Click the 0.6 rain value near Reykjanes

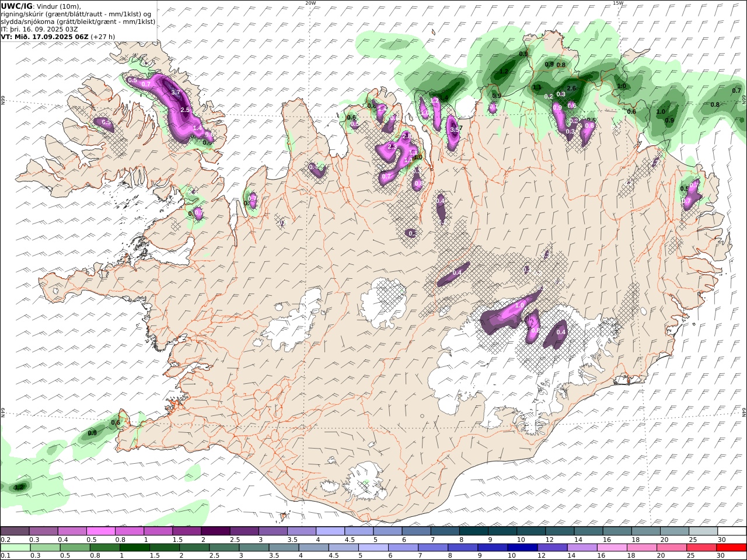[116, 423]
